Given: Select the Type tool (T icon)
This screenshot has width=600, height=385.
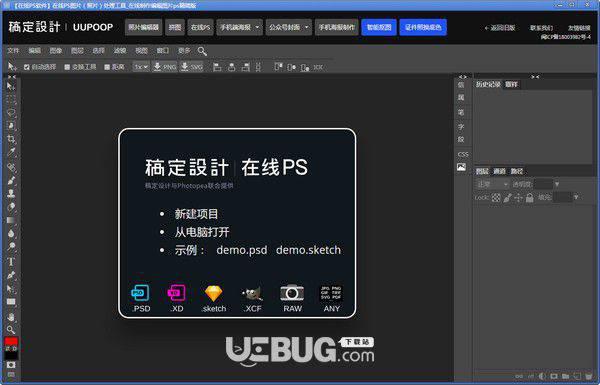Looking at the screenshot, I should tap(11, 262).
